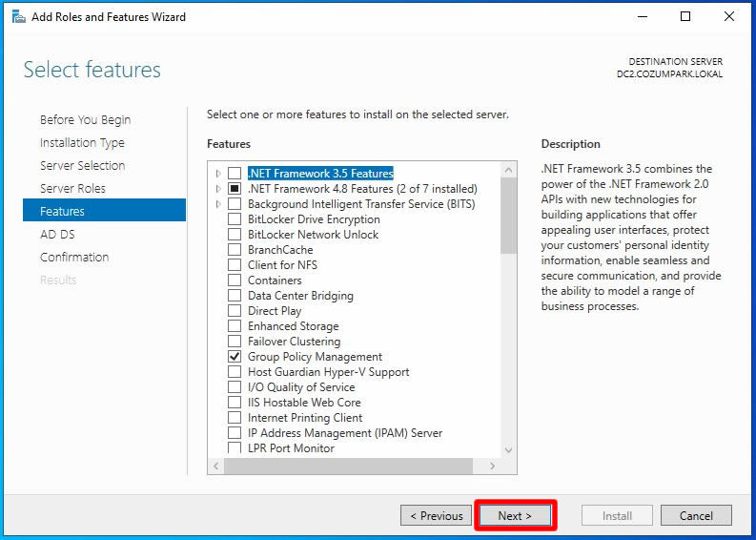Expand .NET Framework 3.5 Features node
This screenshot has width=756, height=540.
218,174
